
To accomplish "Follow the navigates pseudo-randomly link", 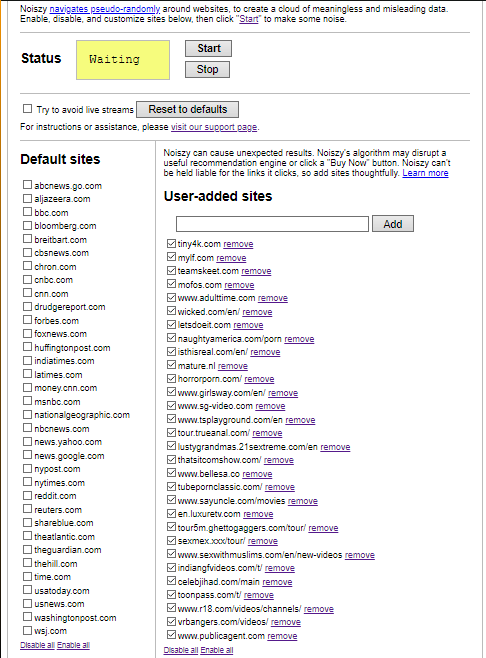I will pyautogui.click(x=105, y=9).
